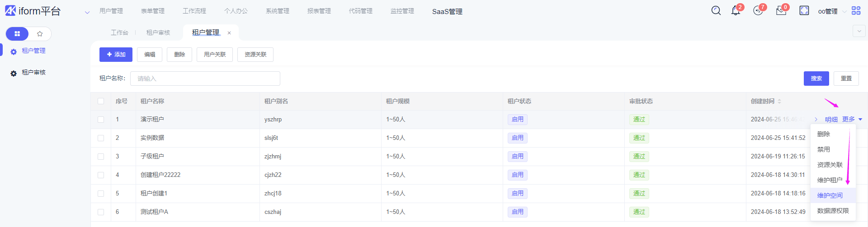Select the grid view icon in sidebar

click(17, 34)
